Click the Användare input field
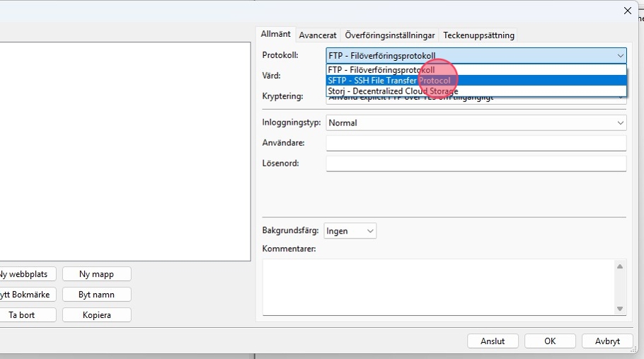Image resolution: width=644 pixels, height=359 pixels. (x=476, y=143)
